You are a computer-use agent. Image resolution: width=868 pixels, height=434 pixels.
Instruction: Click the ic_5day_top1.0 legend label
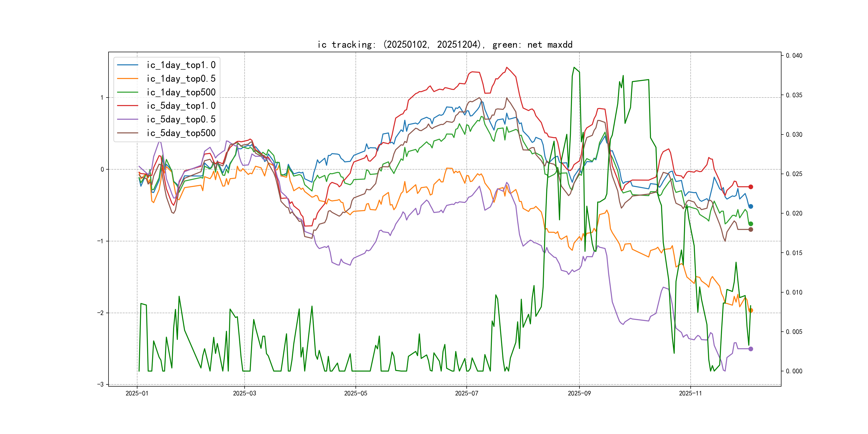tap(181, 106)
